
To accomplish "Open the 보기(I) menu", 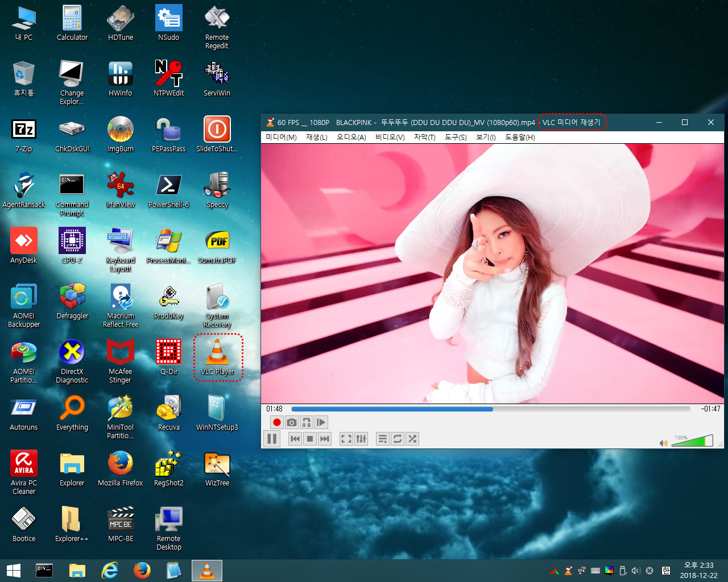I will coord(486,137).
